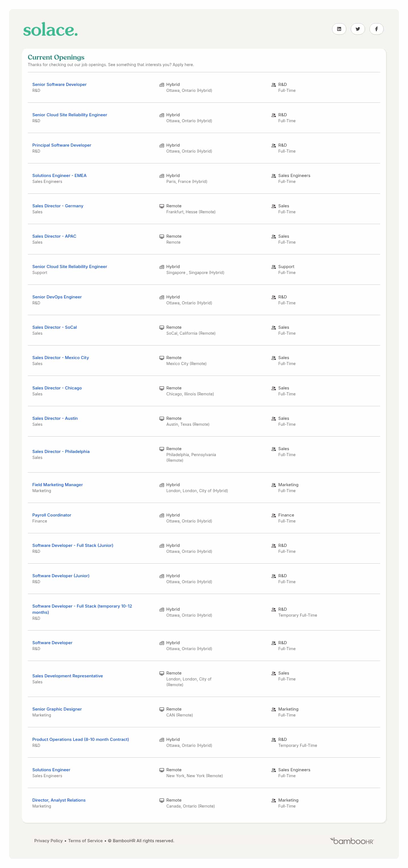Open the LinkedIn social icon
The image size is (408, 868).
pos(339,29)
